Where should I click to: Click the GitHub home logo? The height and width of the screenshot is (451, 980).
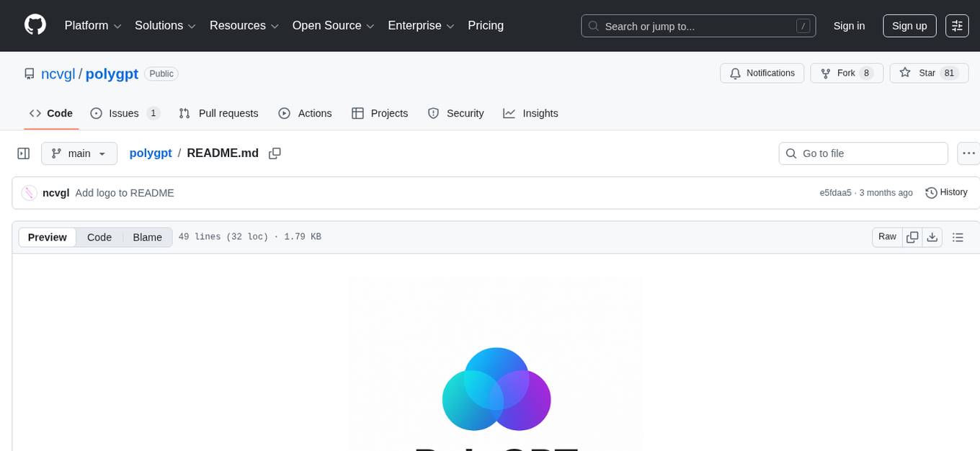tap(35, 25)
